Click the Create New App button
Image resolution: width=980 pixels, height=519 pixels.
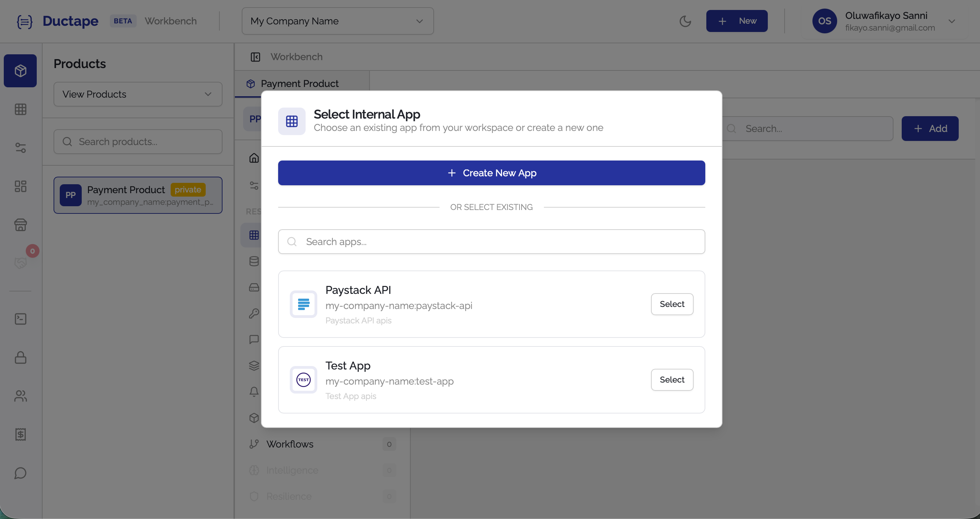coord(491,173)
